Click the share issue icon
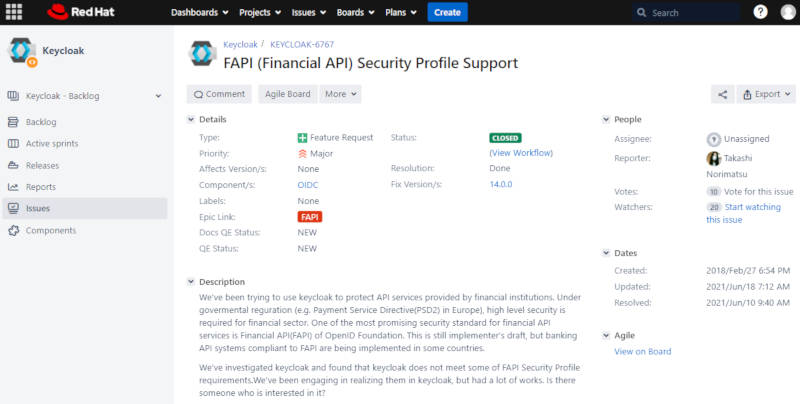The width and height of the screenshot is (800, 404). 722,94
